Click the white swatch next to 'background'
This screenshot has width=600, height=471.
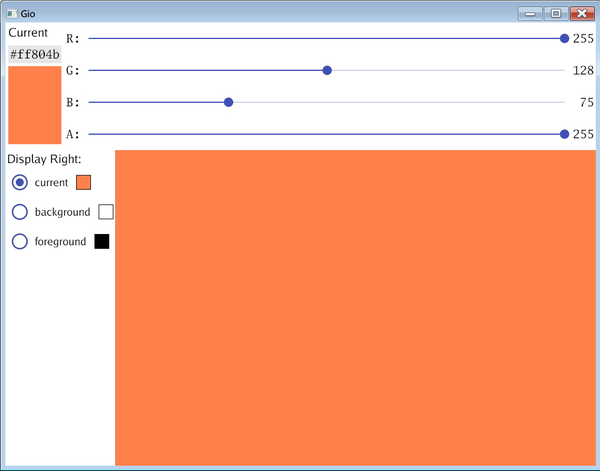click(106, 212)
